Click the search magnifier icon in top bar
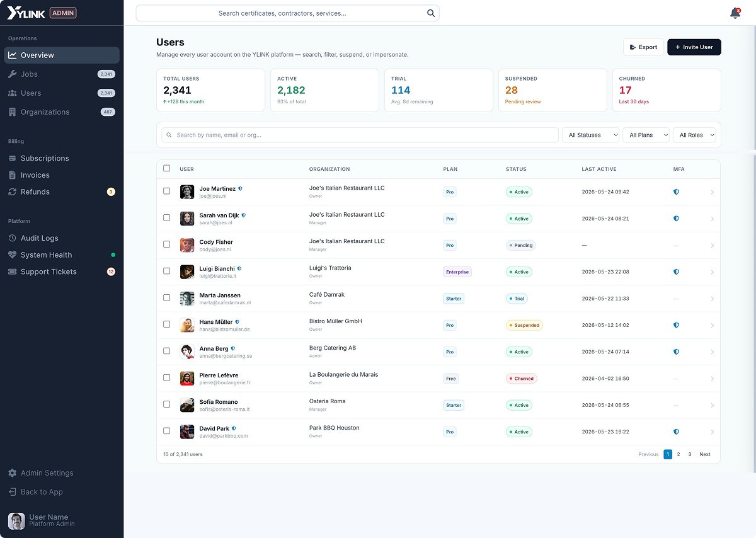This screenshot has width=756, height=538. pyautogui.click(x=431, y=13)
